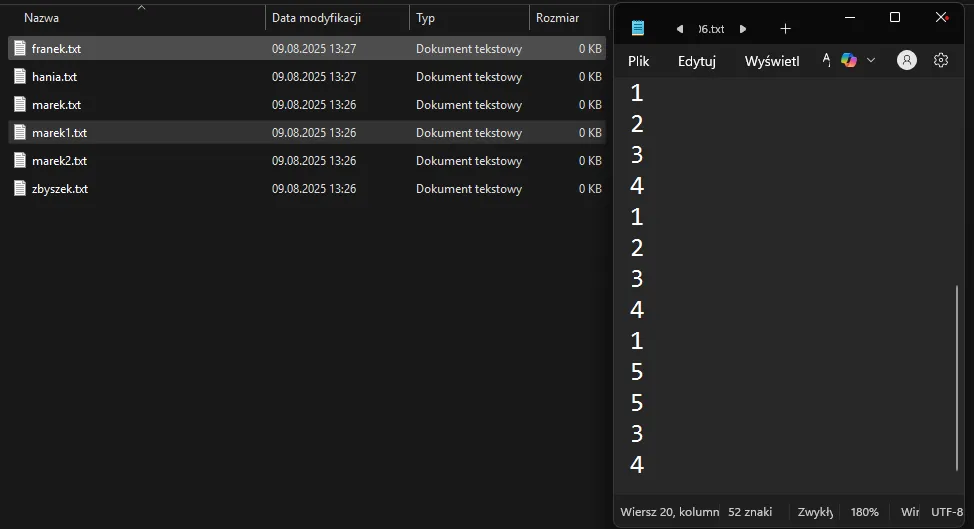
Task: Expand the Copilot dropdown chevron
Action: [x=870, y=61]
